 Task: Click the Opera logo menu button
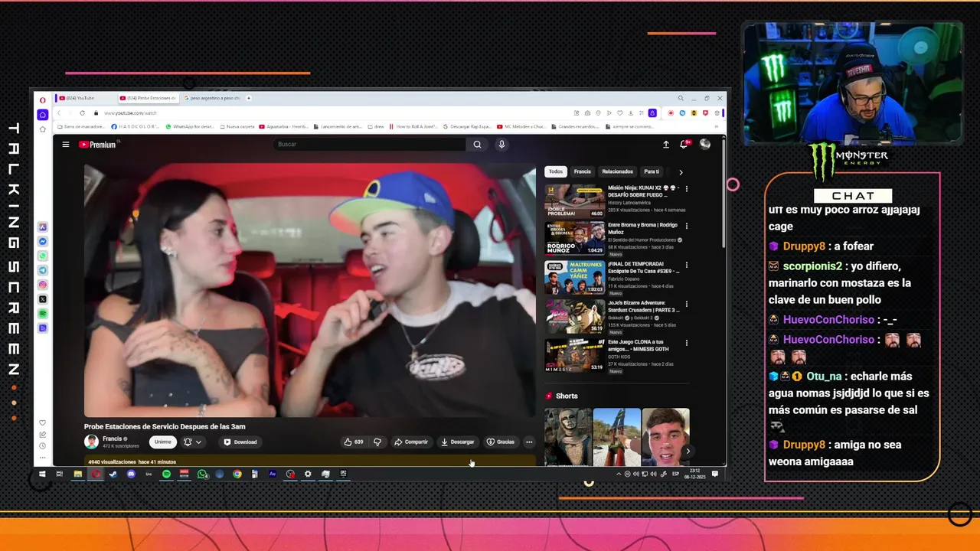click(x=43, y=99)
